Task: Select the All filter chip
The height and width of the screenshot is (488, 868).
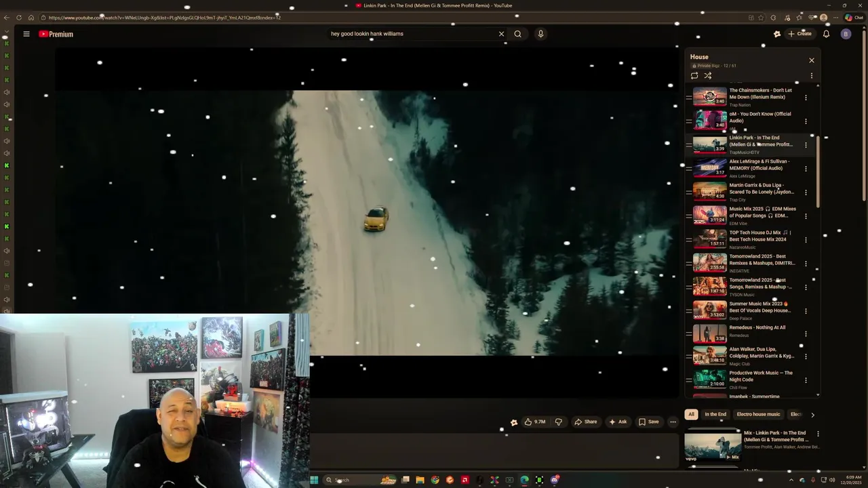Action: click(691, 414)
